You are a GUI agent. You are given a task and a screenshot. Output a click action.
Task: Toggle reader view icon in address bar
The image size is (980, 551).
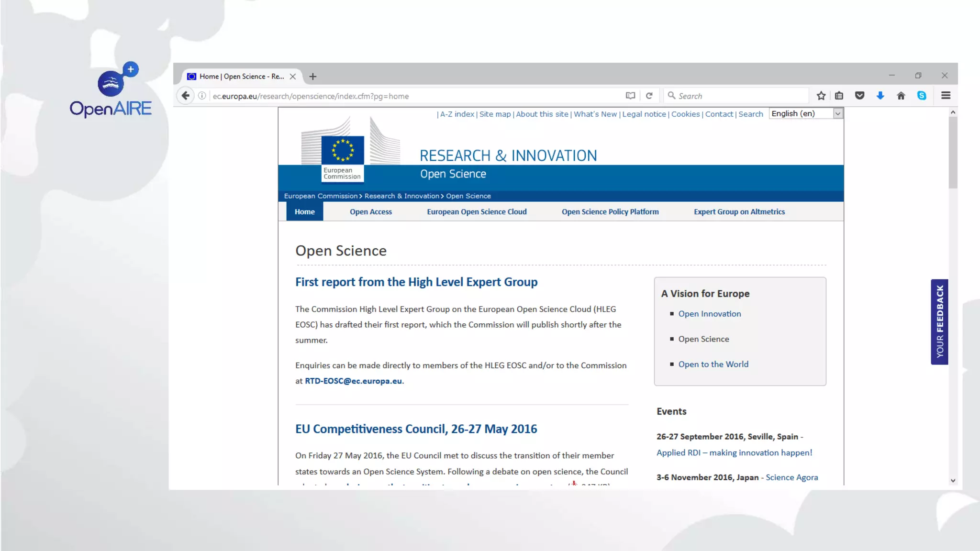[630, 96]
